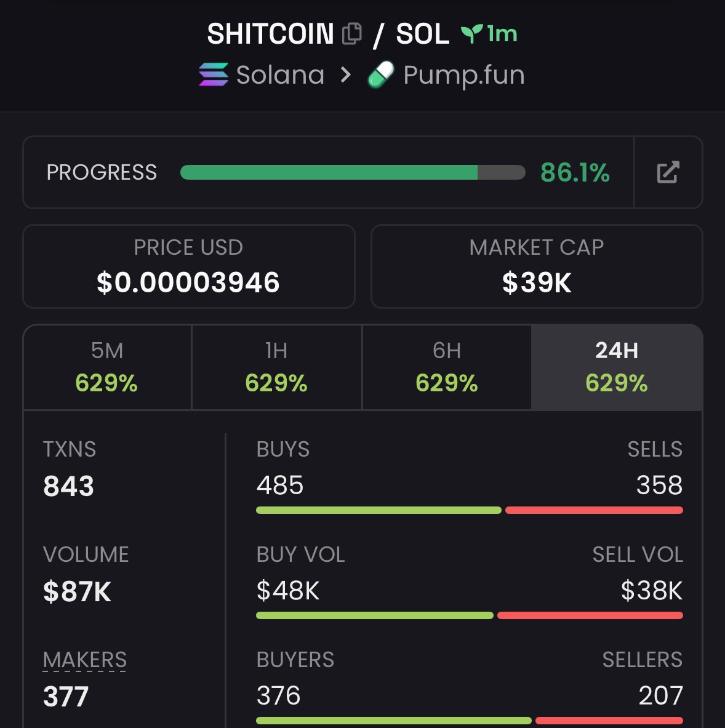The image size is (725, 728).
Task: Switch to the 1H timeframe tab
Action: 276,367
